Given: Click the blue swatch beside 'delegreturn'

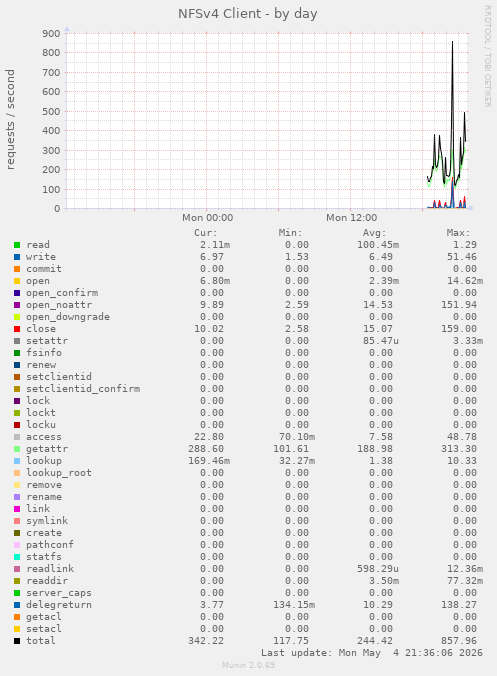Looking at the screenshot, I should point(17,605).
